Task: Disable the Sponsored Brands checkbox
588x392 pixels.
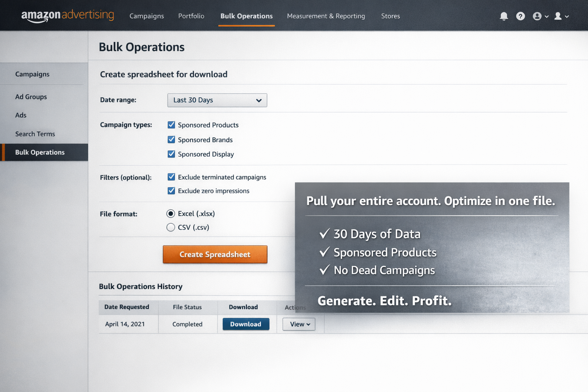Action: coord(171,139)
